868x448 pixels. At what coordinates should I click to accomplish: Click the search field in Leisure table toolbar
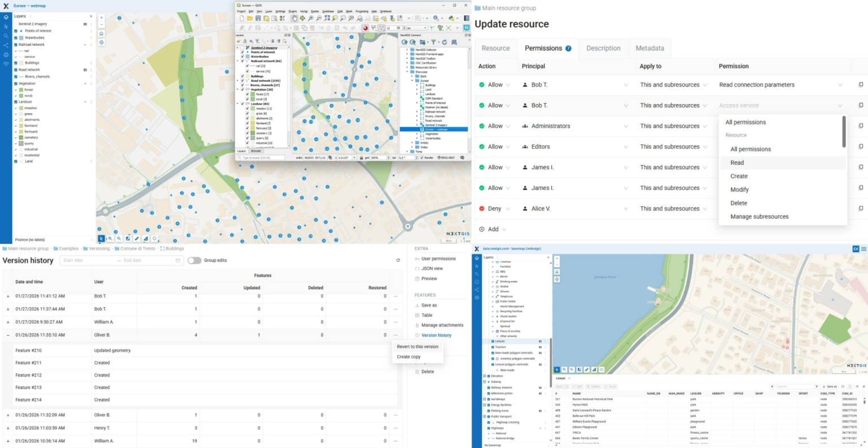click(797, 387)
